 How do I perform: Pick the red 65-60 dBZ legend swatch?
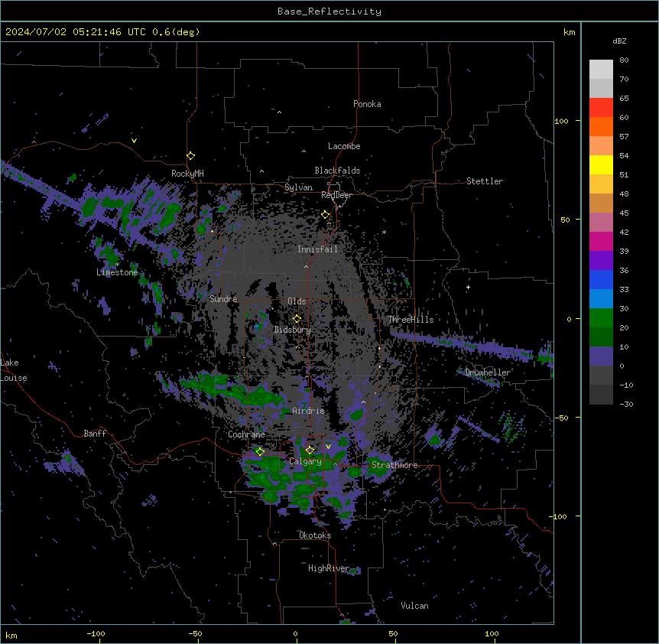601,107
